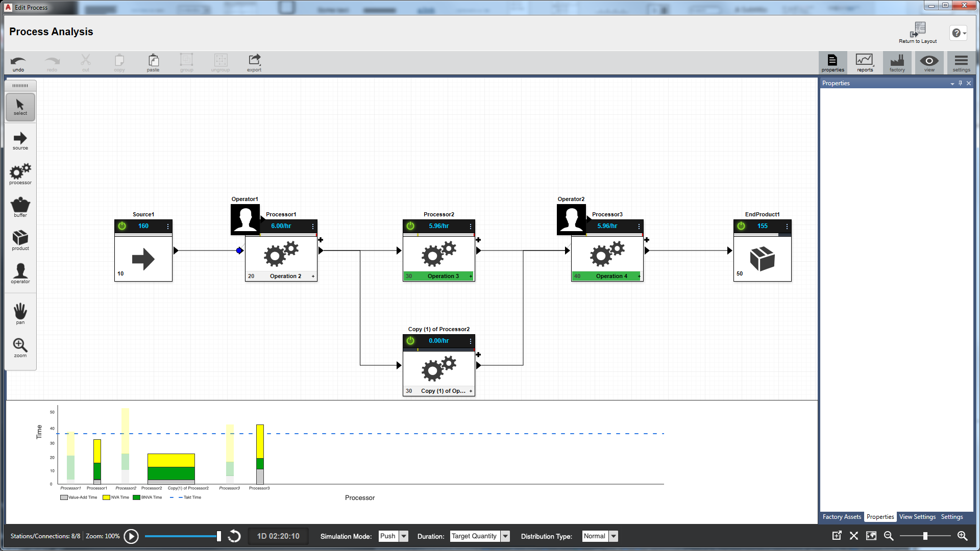The height and width of the screenshot is (551, 980).
Task: Select the Processor3 gears block
Action: click(607, 254)
